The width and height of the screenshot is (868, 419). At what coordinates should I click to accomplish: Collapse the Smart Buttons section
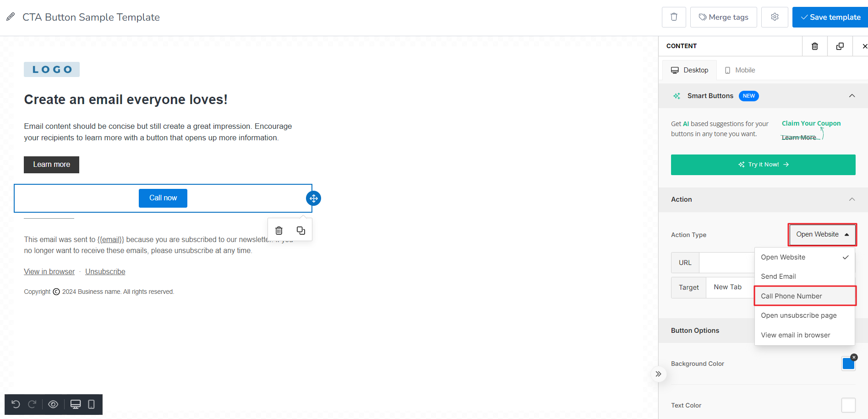tap(852, 96)
